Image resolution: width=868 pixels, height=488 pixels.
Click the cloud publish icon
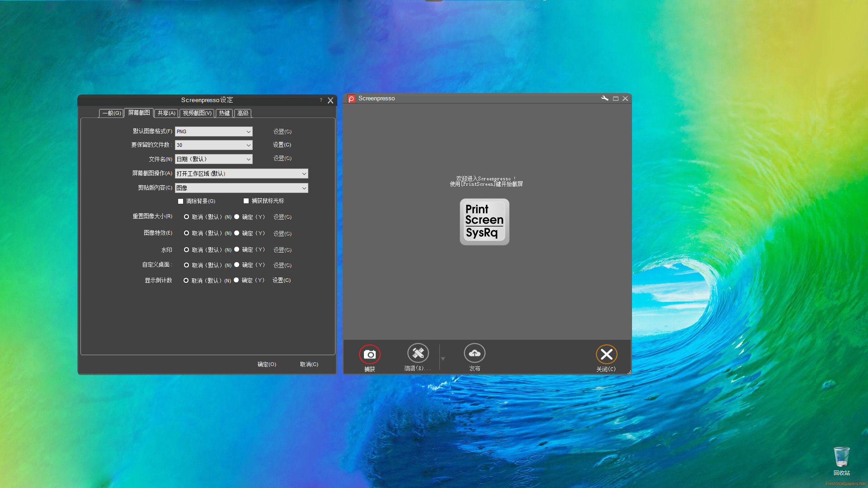[474, 353]
